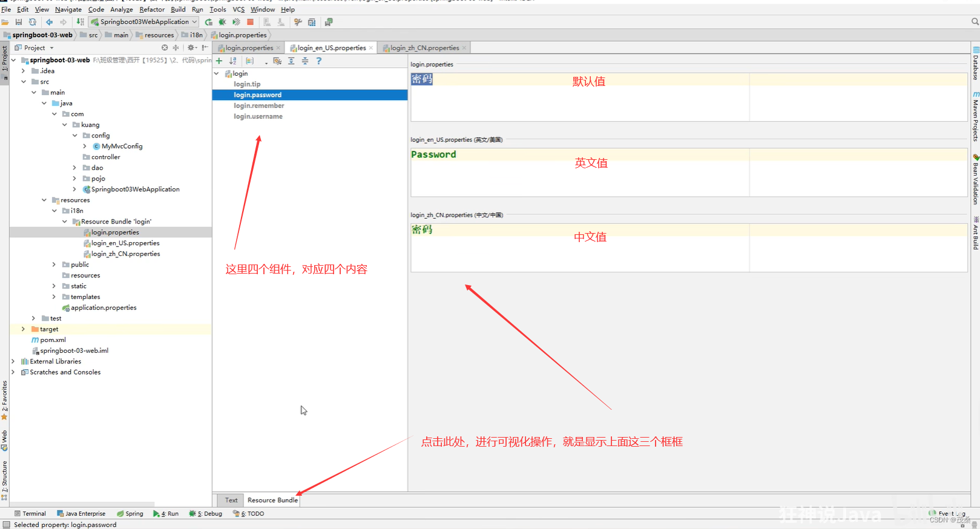980x529 pixels.
Task: Open the Run tool window
Action: click(x=166, y=514)
